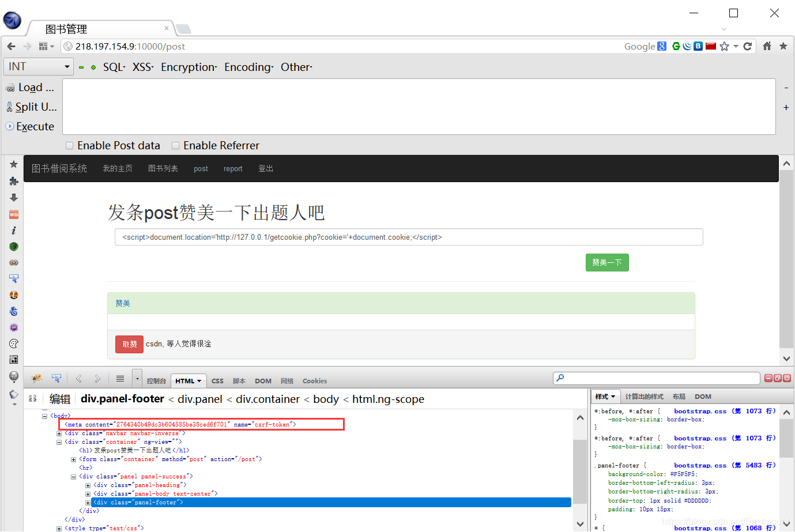Image resolution: width=795 pixels, height=532 pixels.
Task: Enable Post data checkbox
Action: pyautogui.click(x=69, y=146)
